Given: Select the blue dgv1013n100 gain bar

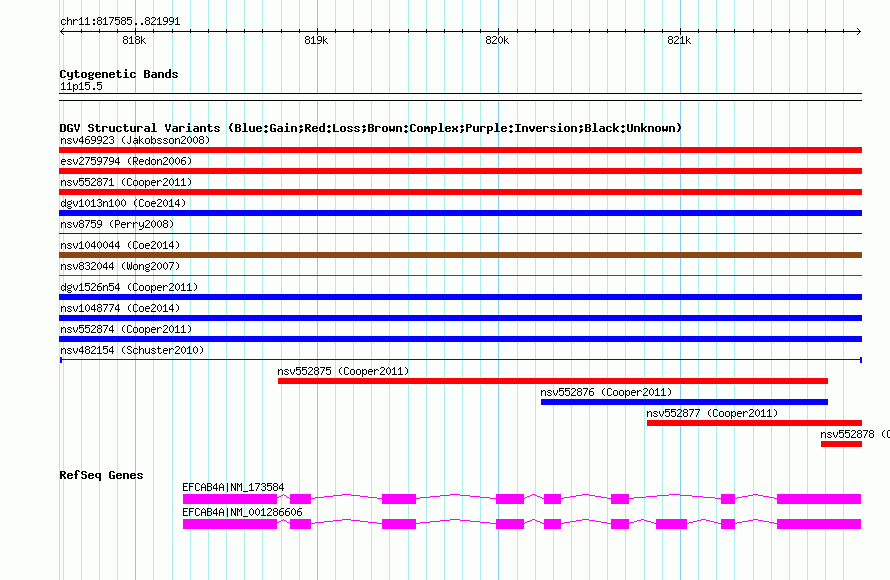Looking at the screenshot, I should [460, 213].
